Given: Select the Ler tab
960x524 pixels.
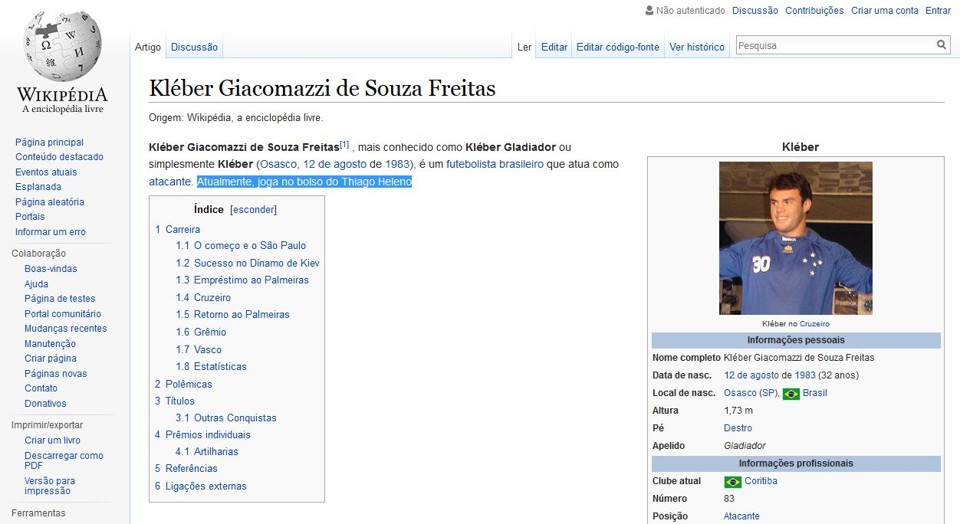Looking at the screenshot, I should tap(524, 47).
